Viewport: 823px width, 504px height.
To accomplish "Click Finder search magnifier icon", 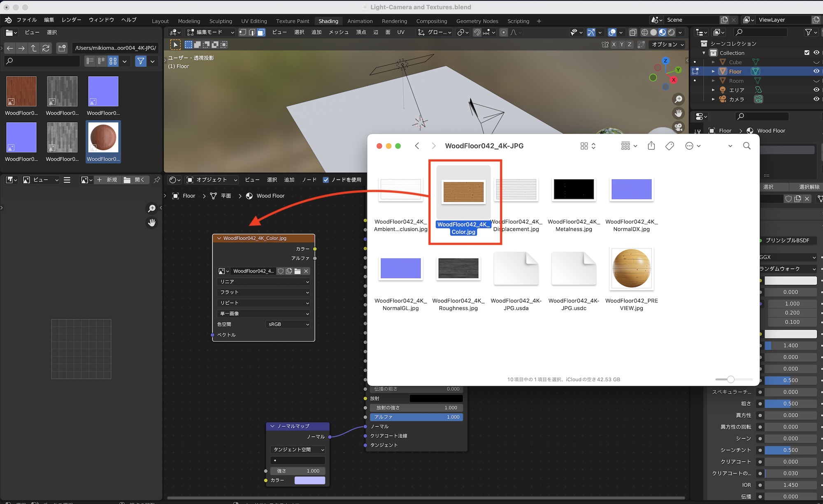I will pos(746,146).
